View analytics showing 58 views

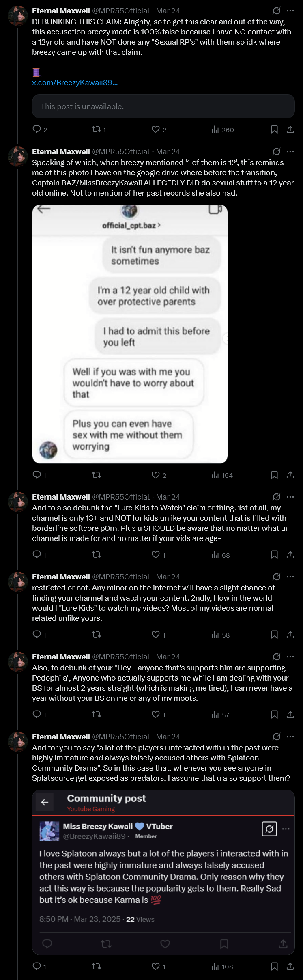tap(221, 634)
